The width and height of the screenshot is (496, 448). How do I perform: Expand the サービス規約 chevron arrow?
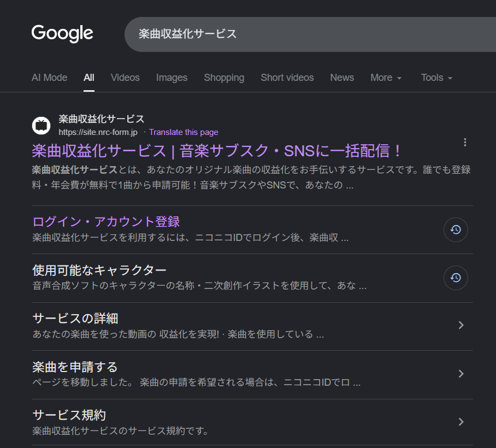pos(461,422)
